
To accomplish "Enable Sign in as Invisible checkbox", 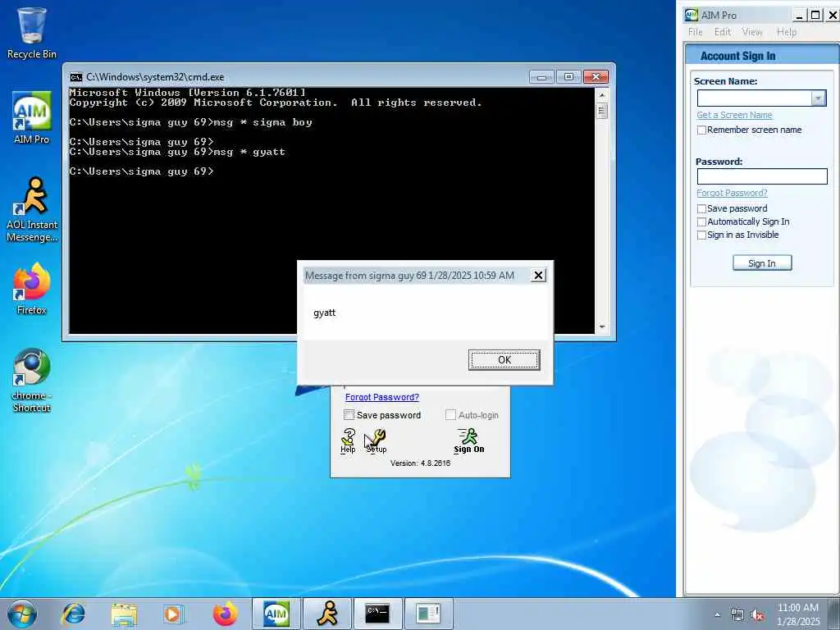I will (x=701, y=235).
